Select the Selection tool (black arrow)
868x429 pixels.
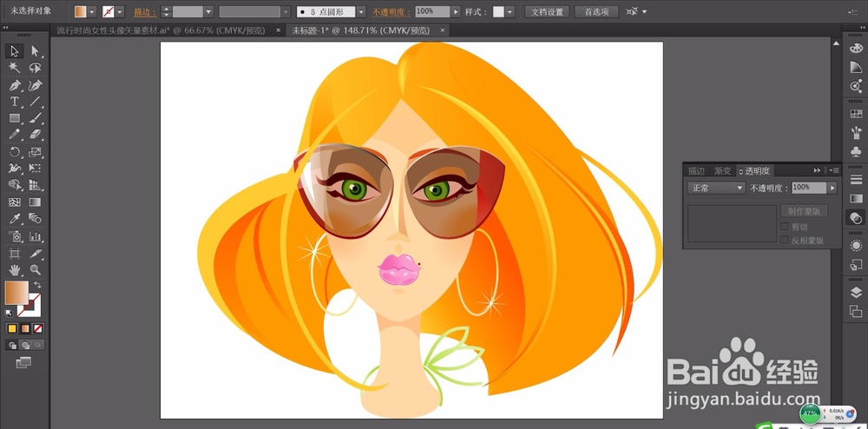pos(15,51)
